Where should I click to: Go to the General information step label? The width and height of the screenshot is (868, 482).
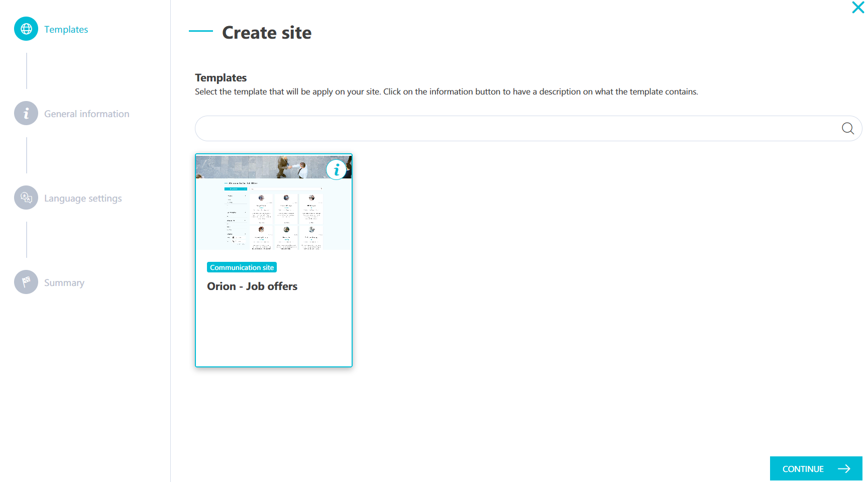pyautogui.click(x=87, y=114)
